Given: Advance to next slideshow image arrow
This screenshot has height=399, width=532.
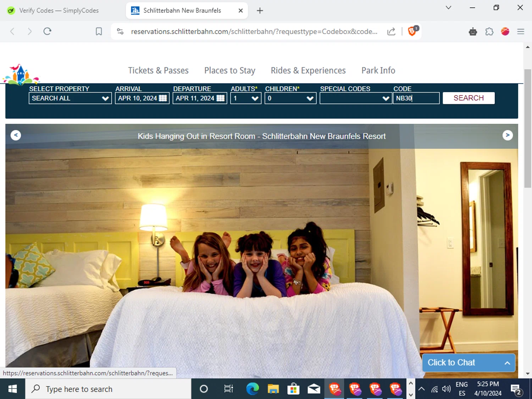Looking at the screenshot, I should point(508,135).
